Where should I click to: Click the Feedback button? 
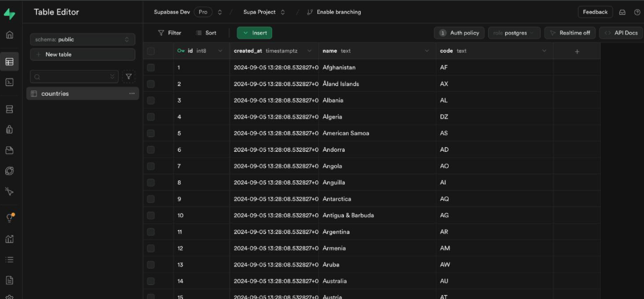click(x=595, y=12)
